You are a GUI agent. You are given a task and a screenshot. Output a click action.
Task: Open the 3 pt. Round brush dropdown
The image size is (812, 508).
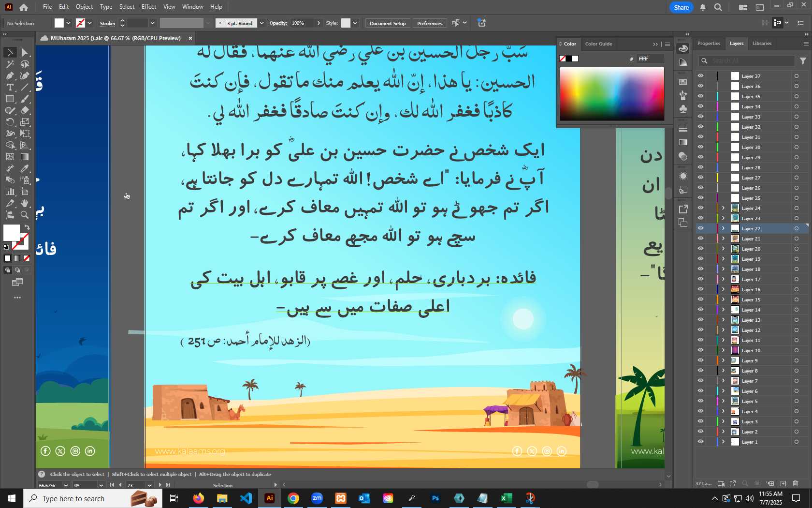coord(261,23)
